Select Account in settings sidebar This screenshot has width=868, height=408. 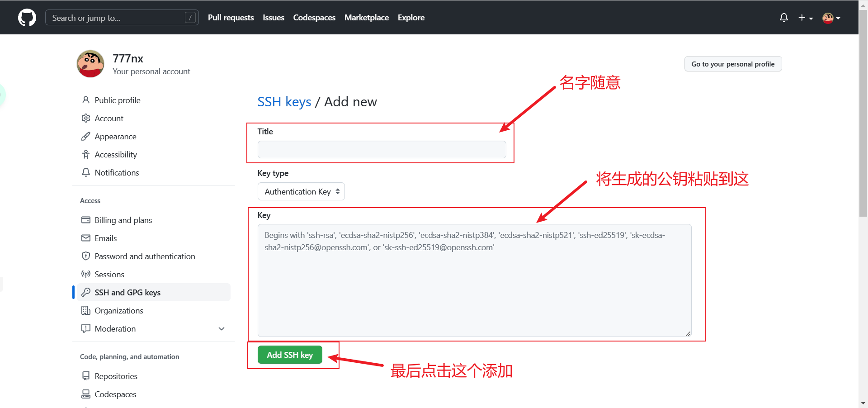coord(109,118)
